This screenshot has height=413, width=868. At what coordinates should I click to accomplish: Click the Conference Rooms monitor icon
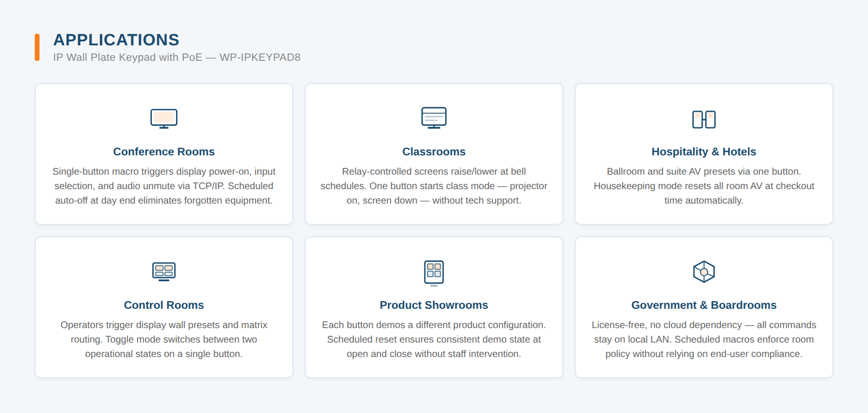164,119
